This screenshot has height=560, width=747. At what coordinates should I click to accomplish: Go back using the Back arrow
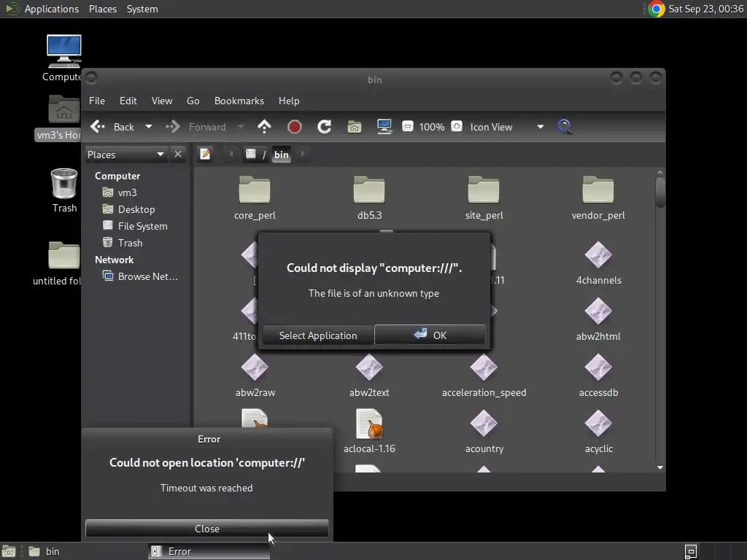(112, 127)
